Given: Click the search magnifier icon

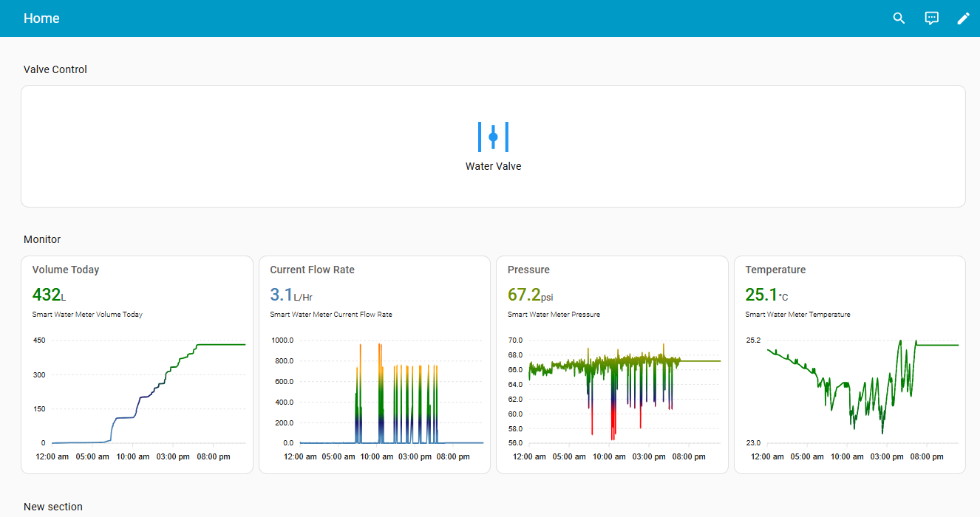Looking at the screenshot, I should 899,18.
